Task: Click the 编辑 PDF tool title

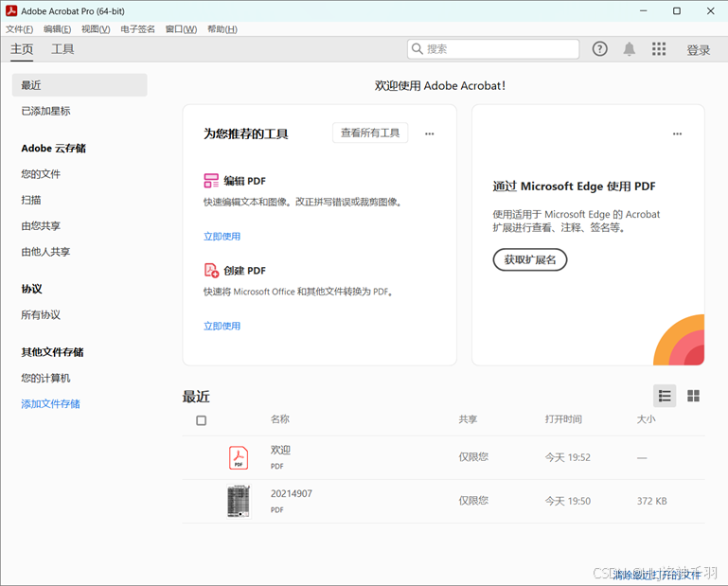Action: coord(244,181)
